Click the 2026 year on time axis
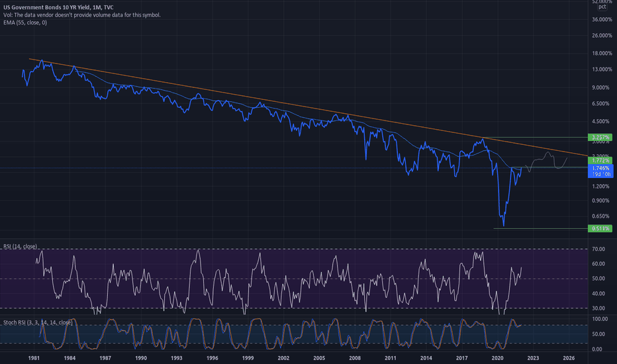 (x=569, y=358)
